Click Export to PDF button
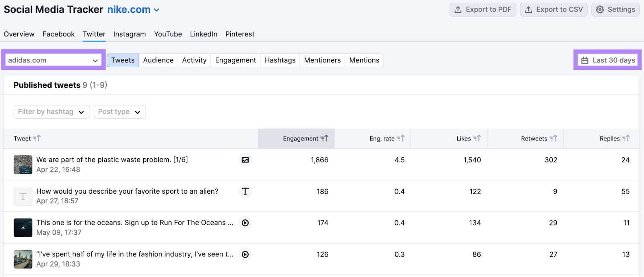The image size is (644, 277). (483, 10)
